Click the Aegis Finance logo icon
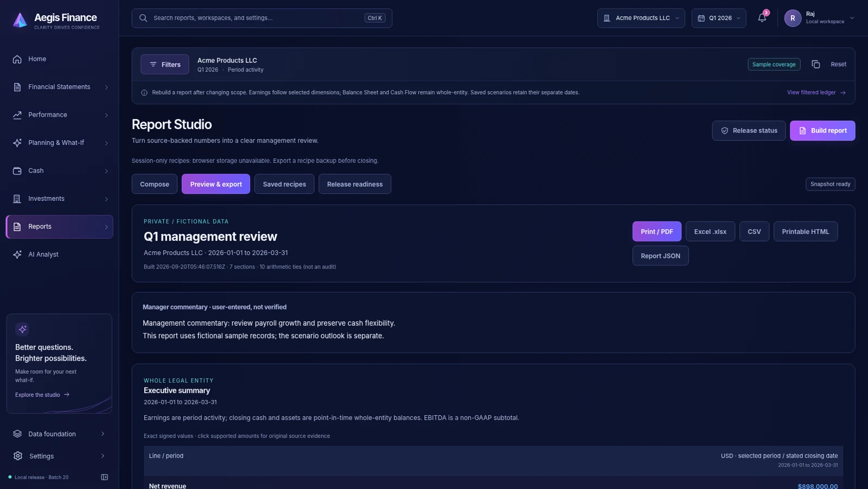 point(20,20)
